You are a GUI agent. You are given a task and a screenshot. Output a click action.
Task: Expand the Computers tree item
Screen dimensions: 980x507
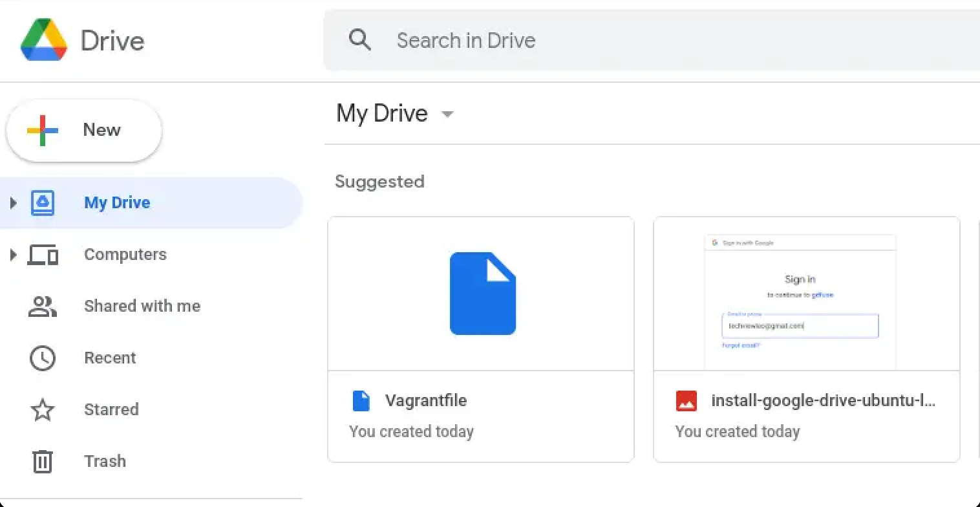[x=14, y=254]
